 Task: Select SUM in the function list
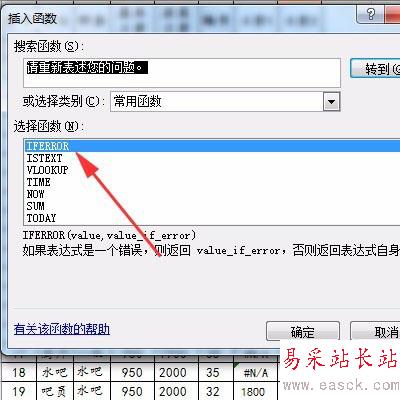pyautogui.click(x=213, y=206)
